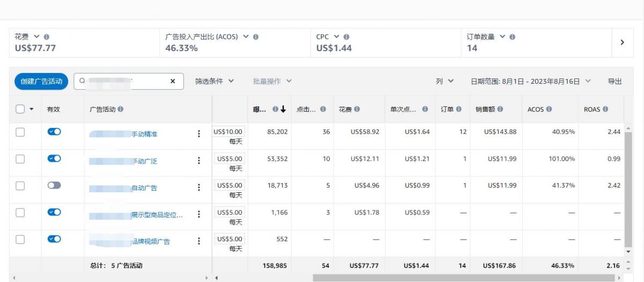The height and width of the screenshot is (282, 644).
Task: Open the 手动广泛 campaign link
Action: point(123,161)
